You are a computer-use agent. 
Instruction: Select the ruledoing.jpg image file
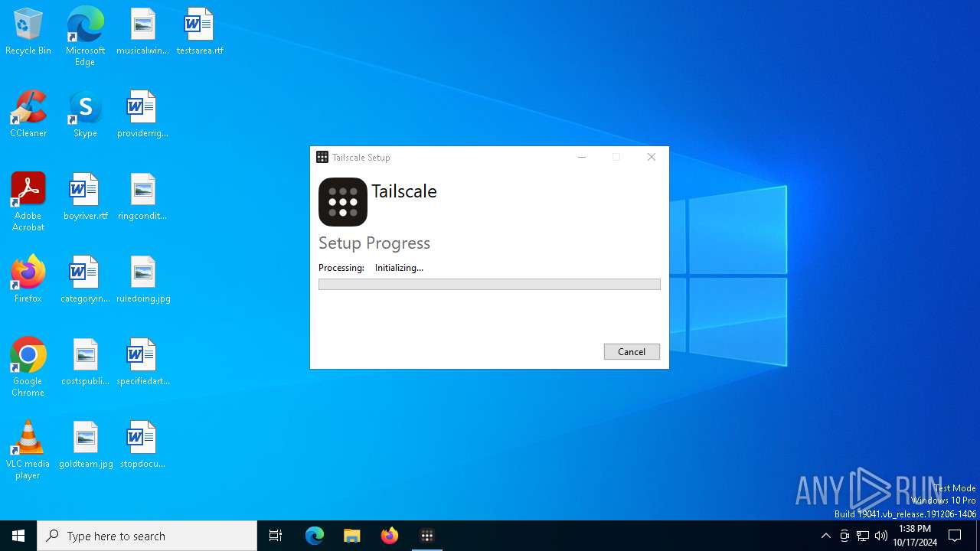tap(142, 280)
